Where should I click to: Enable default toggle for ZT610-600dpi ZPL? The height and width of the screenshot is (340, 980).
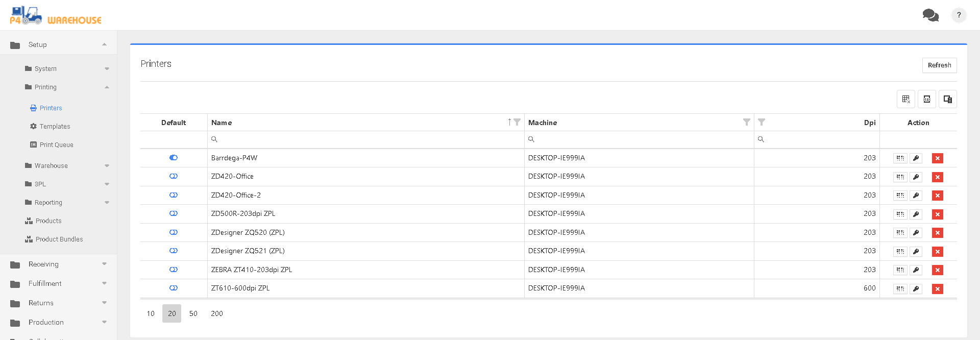click(x=174, y=288)
